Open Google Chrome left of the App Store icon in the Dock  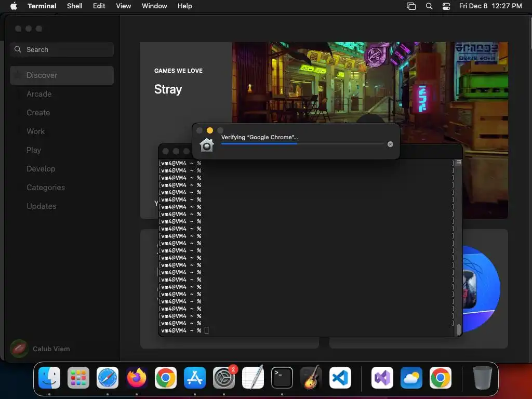tap(166, 378)
